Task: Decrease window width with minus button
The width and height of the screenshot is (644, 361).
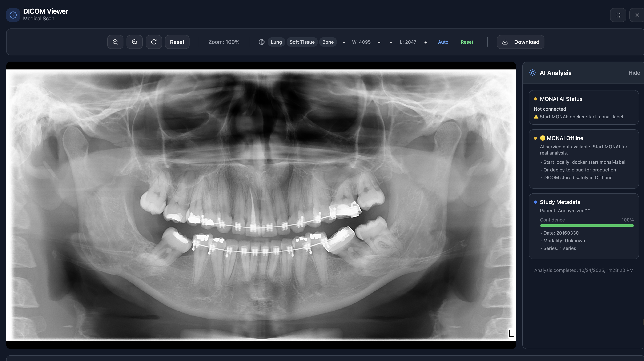Action: (x=344, y=42)
